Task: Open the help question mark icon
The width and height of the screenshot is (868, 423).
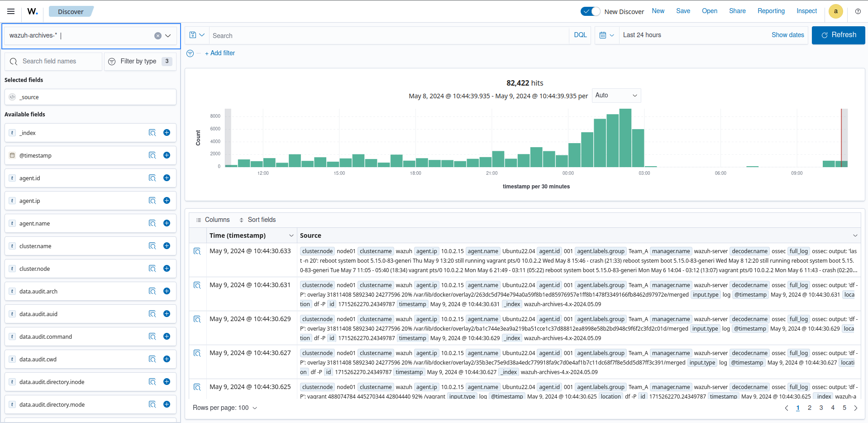Action: point(858,11)
